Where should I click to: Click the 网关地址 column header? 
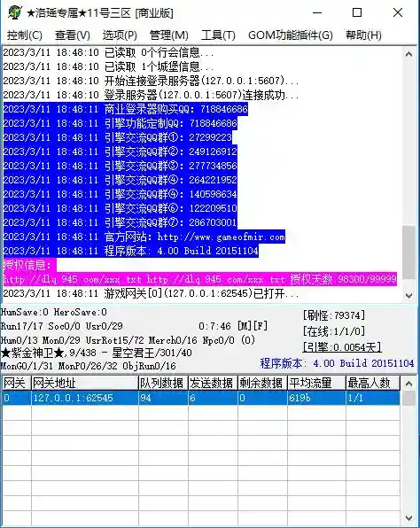click(x=84, y=384)
